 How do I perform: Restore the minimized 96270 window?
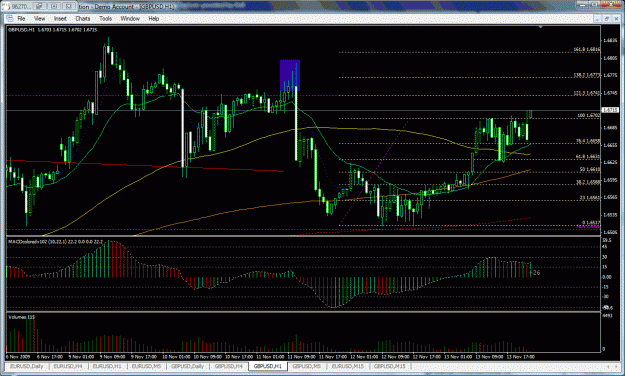[x=39, y=6]
